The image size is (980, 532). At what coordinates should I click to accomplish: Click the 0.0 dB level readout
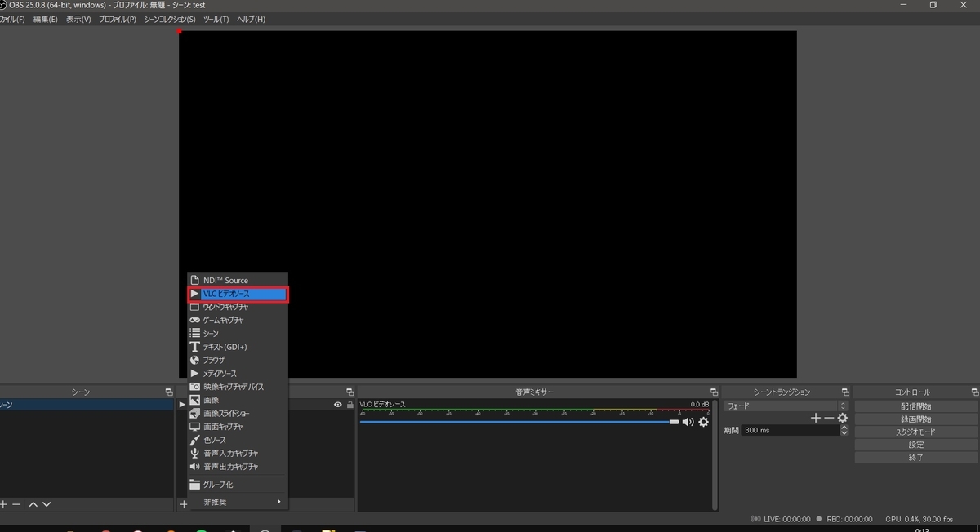point(700,404)
